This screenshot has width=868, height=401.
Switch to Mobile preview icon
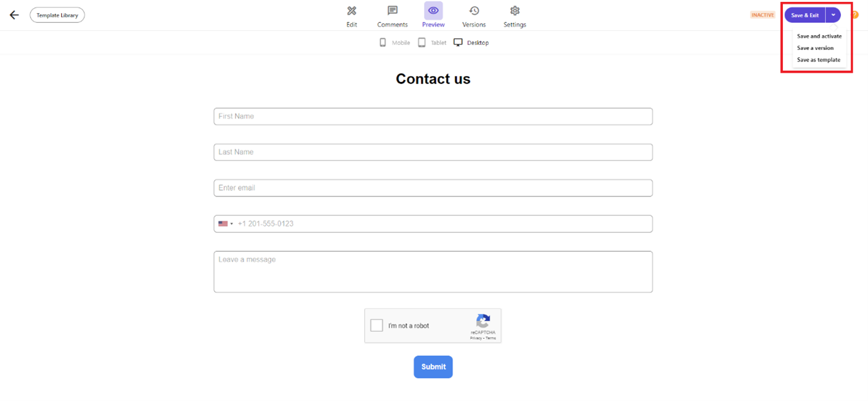(382, 43)
